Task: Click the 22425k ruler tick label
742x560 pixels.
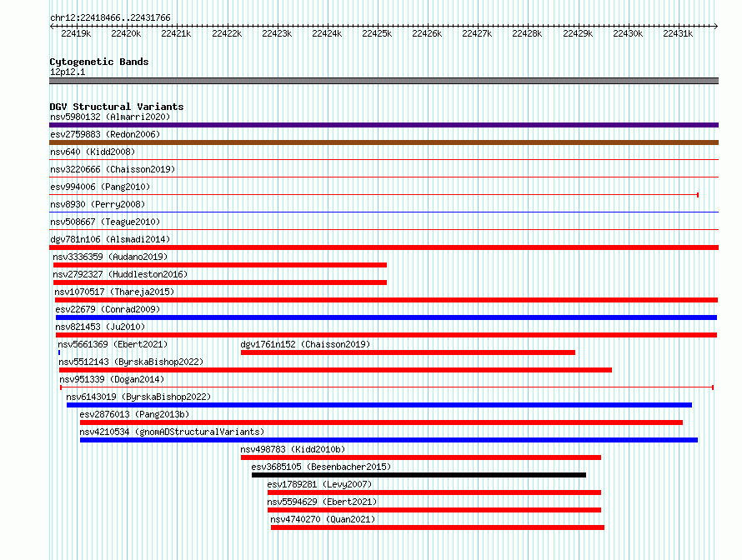Action: coord(377,33)
